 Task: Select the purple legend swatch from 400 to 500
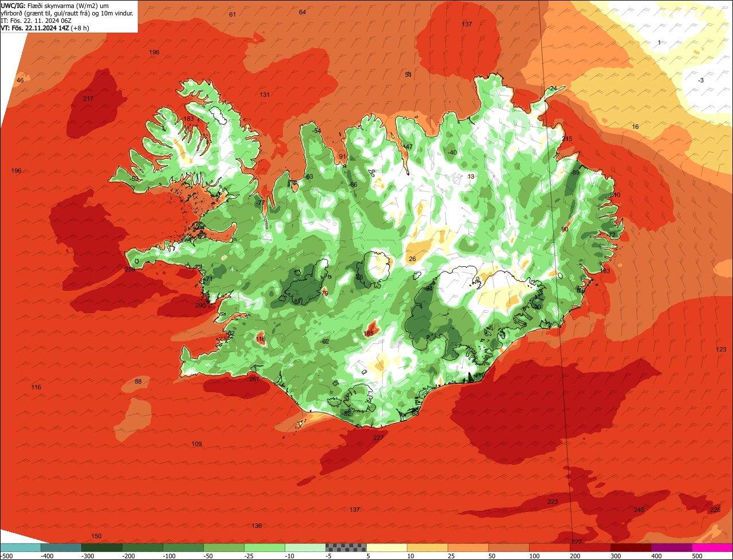click(671, 547)
